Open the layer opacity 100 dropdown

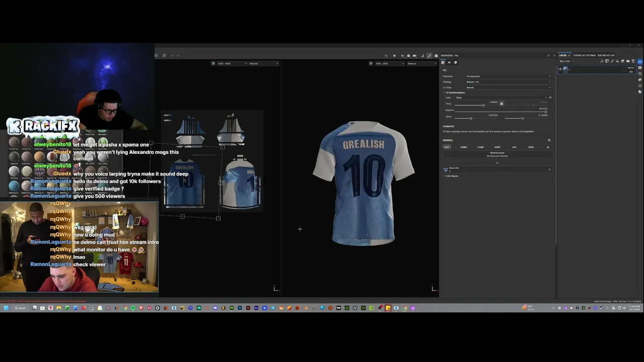pos(631,72)
